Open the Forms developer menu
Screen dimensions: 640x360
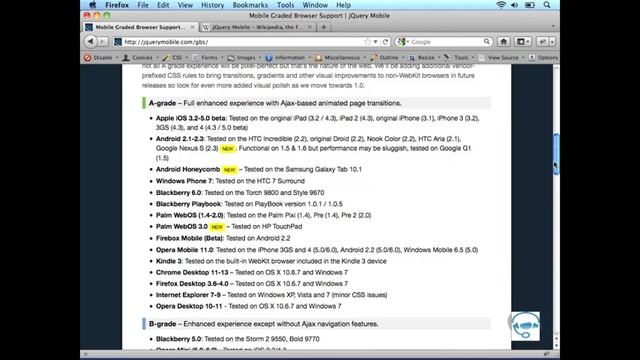click(205, 58)
